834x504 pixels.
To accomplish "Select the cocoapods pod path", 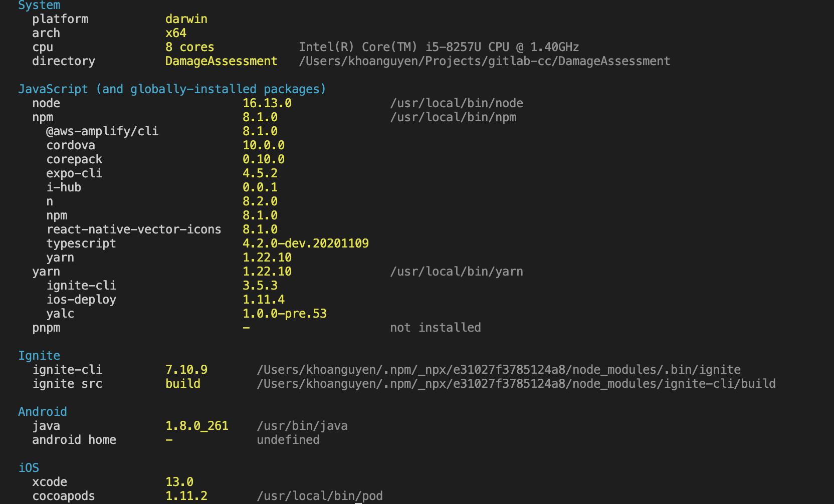I will coord(320,495).
